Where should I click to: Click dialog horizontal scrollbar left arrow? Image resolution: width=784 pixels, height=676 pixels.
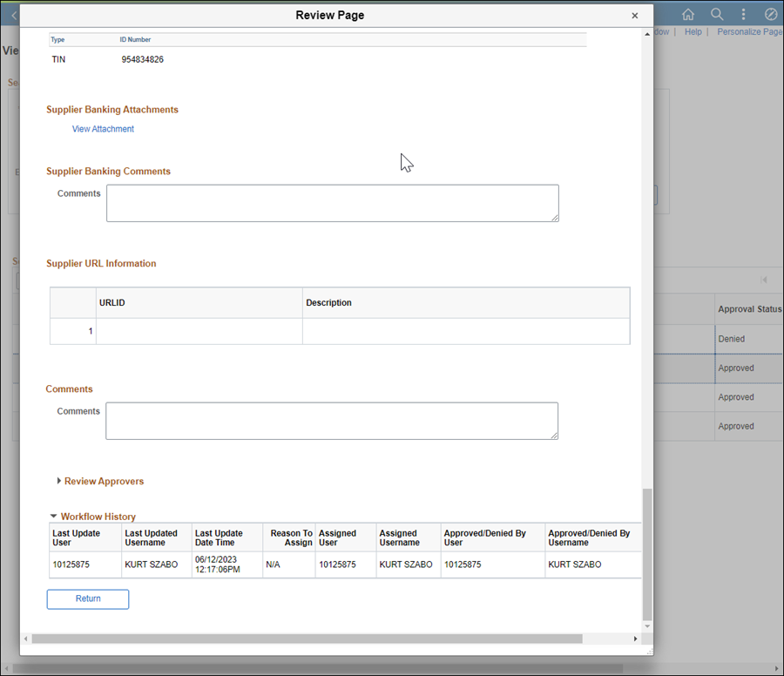point(26,639)
